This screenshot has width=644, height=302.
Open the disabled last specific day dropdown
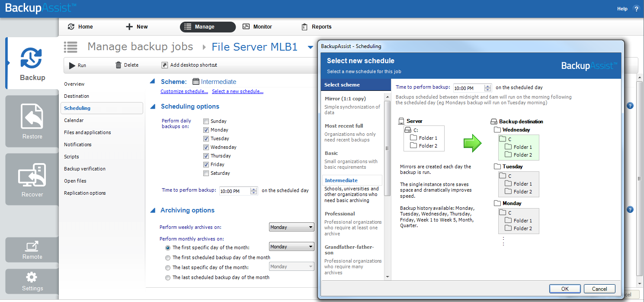pyautogui.click(x=292, y=267)
